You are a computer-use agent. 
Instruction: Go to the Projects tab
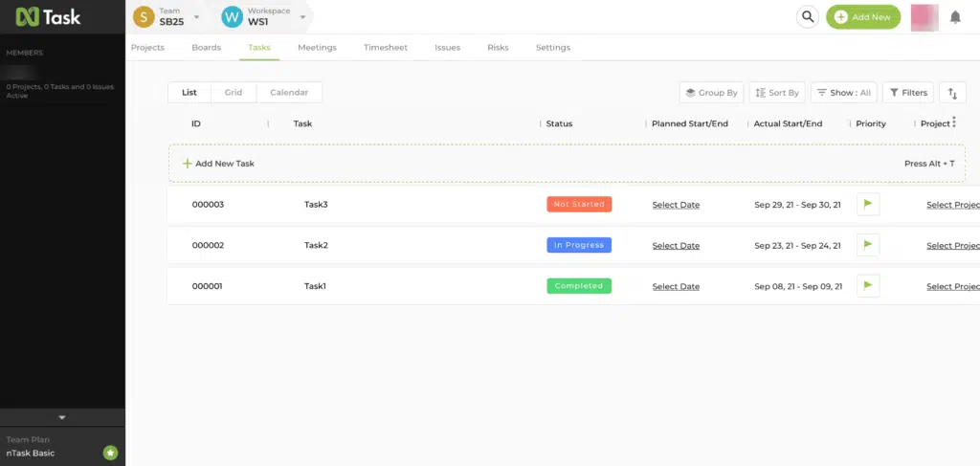[x=147, y=48]
